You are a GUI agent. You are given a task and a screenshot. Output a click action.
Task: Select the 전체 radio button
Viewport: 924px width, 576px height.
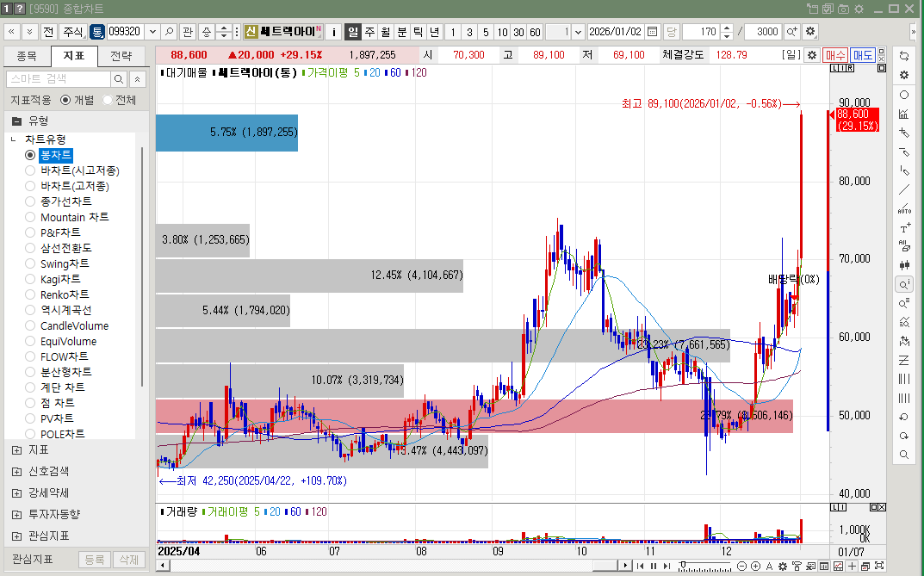pos(108,100)
